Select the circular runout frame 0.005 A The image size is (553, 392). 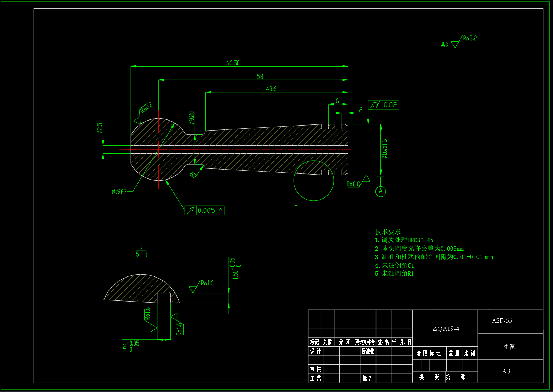point(204,210)
